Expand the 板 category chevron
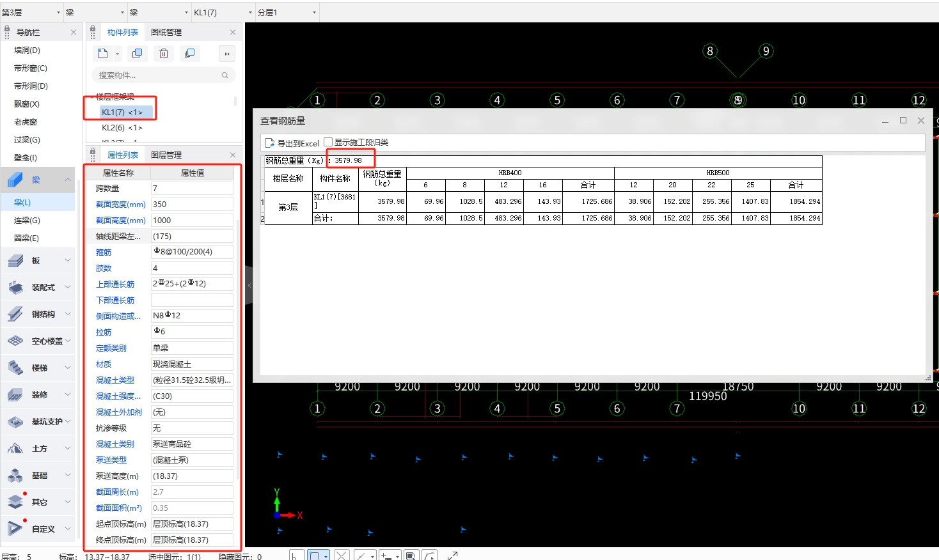 click(68, 260)
